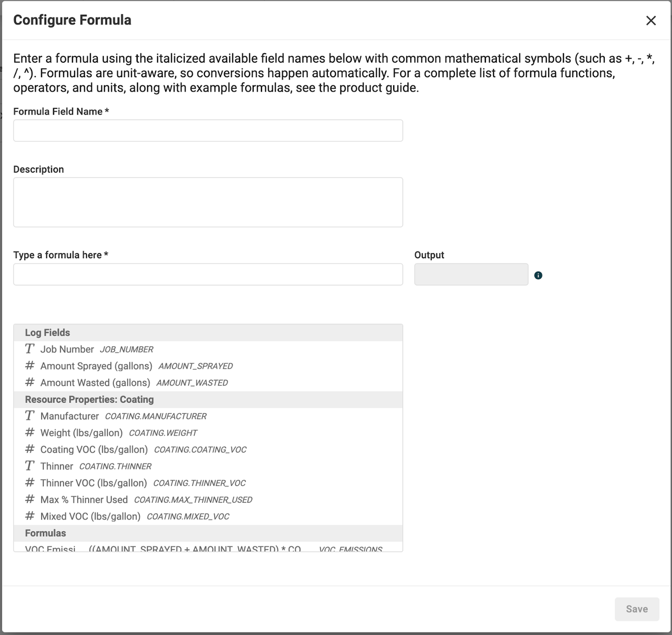
Task: Click the 'Type a formula here' input
Action: point(208,274)
